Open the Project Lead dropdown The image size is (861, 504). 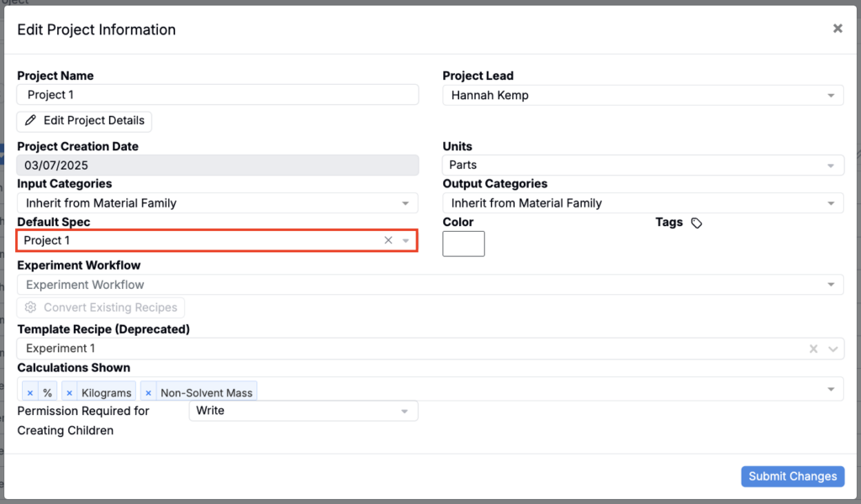pyautogui.click(x=642, y=96)
